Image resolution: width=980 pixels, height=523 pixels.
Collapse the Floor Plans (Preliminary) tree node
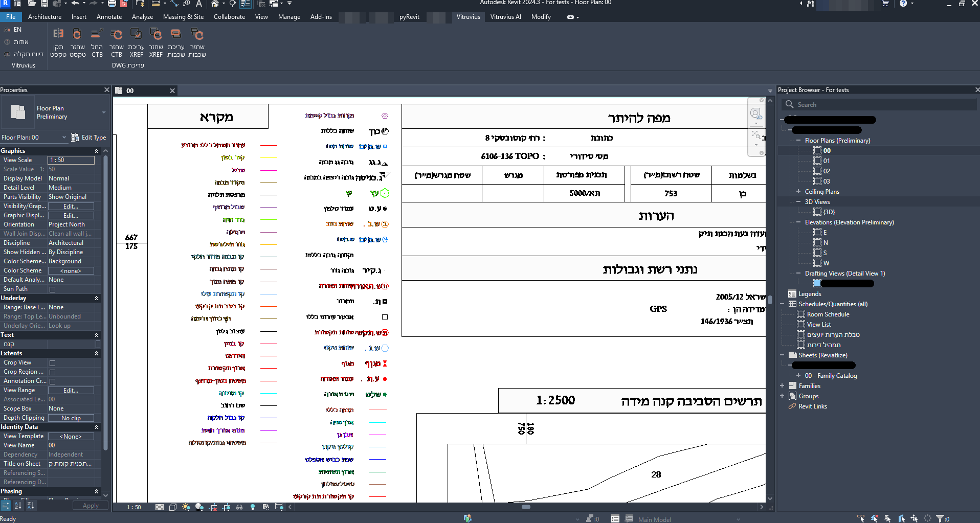[x=798, y=141]
